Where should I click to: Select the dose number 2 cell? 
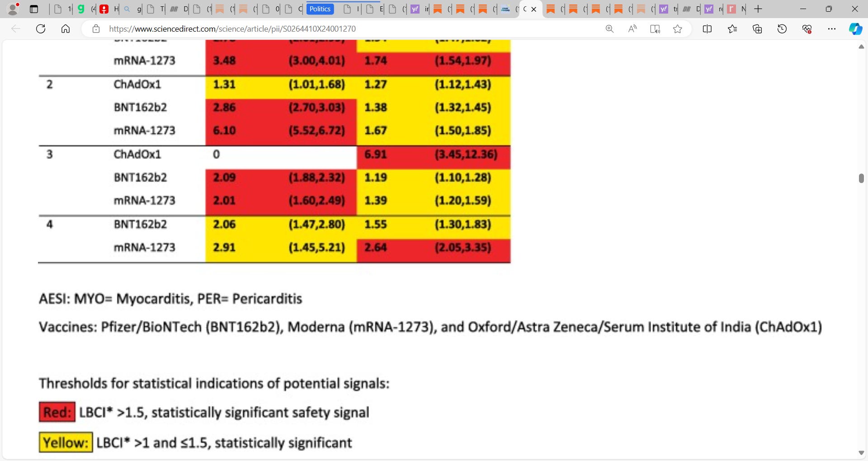click(50, 85)
